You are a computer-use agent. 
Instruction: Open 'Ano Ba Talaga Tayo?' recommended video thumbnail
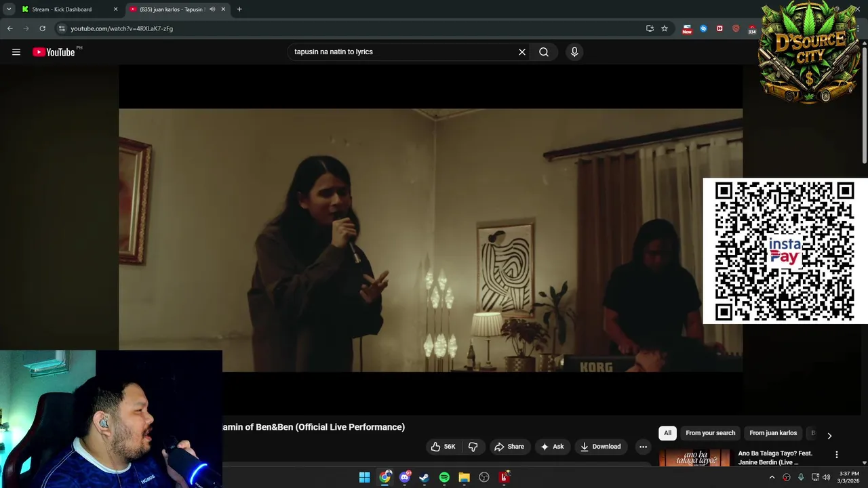[x=694, y=457]
